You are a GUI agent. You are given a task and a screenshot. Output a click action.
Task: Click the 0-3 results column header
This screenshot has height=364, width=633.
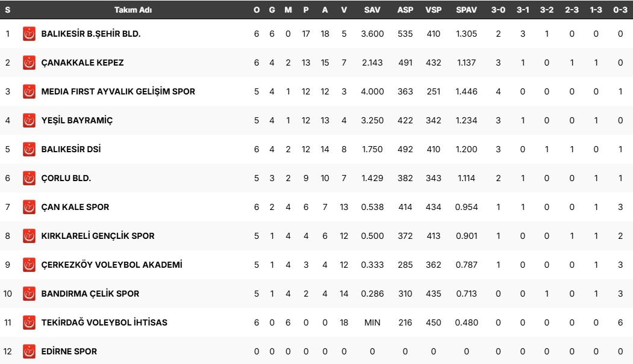tap(620, 10)
